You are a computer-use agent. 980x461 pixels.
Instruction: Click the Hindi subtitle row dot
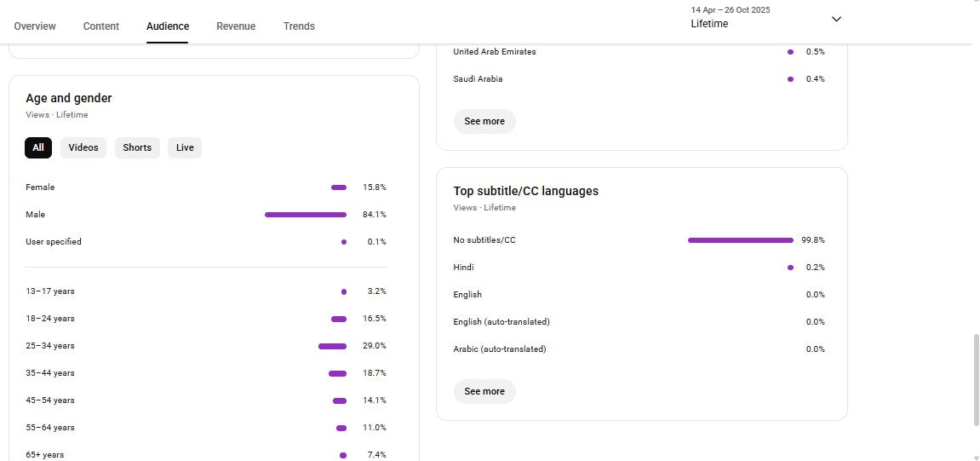coord(790,268)
